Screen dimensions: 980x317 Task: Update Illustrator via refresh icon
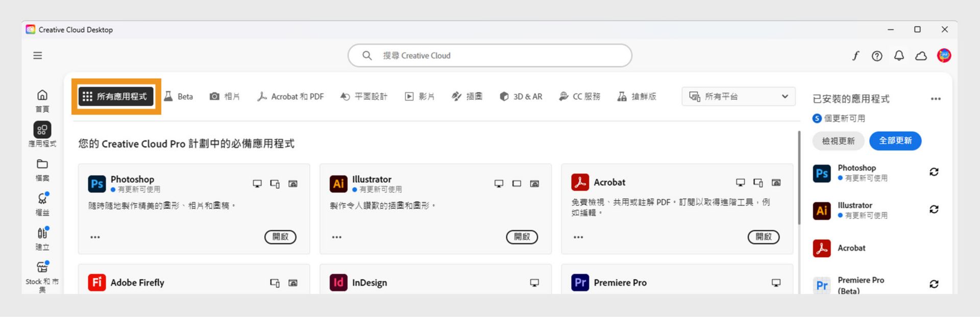tap(934, 209)
